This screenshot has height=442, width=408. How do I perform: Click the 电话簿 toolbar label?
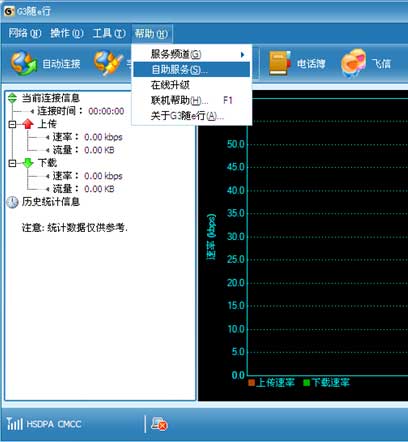point(311,63)
